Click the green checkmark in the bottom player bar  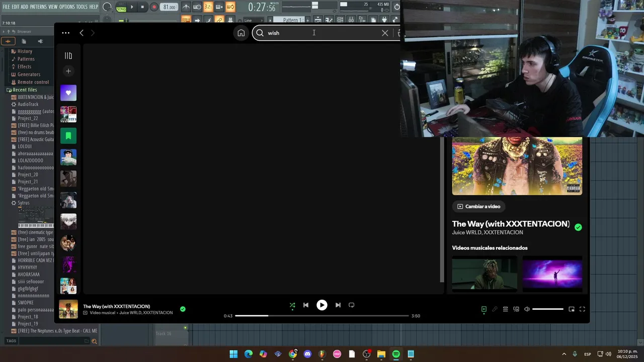(183, 309)
